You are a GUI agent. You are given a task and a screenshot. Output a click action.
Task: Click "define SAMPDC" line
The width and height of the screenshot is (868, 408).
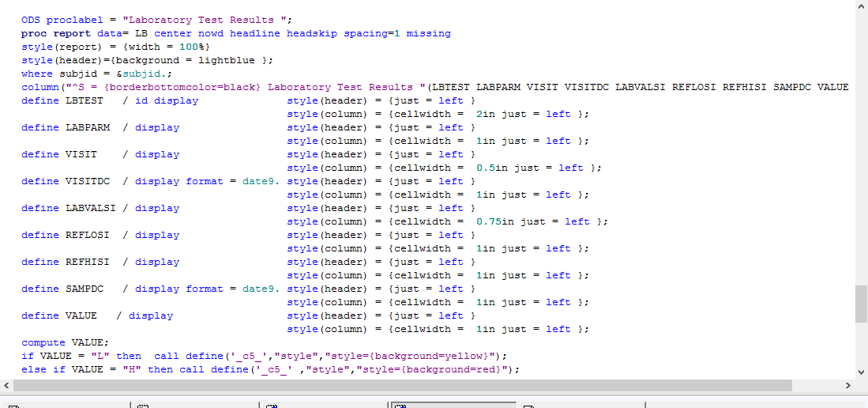[x=62, y=289]
